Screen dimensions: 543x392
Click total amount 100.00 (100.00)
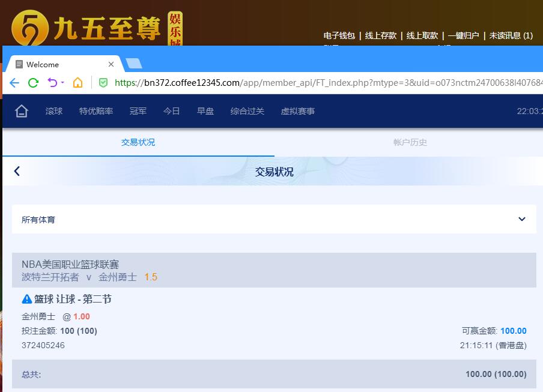click(x=496, y=374)
